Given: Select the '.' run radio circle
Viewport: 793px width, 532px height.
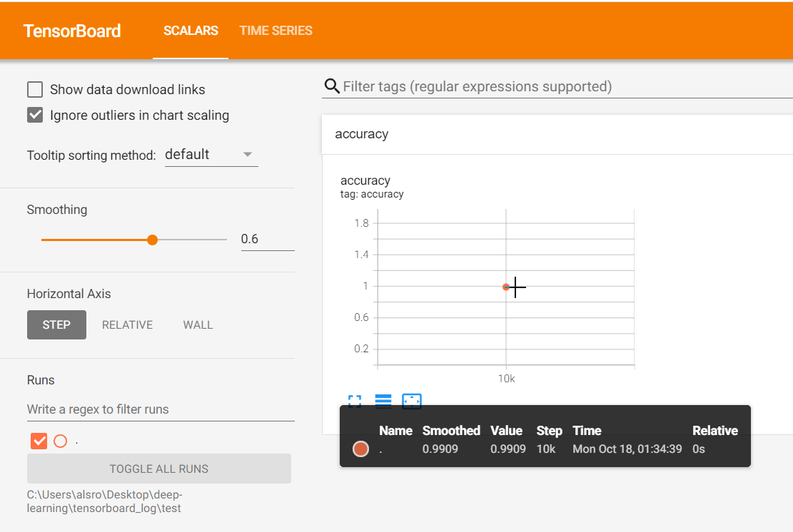Looking at the screenshot, I should 60,441.
